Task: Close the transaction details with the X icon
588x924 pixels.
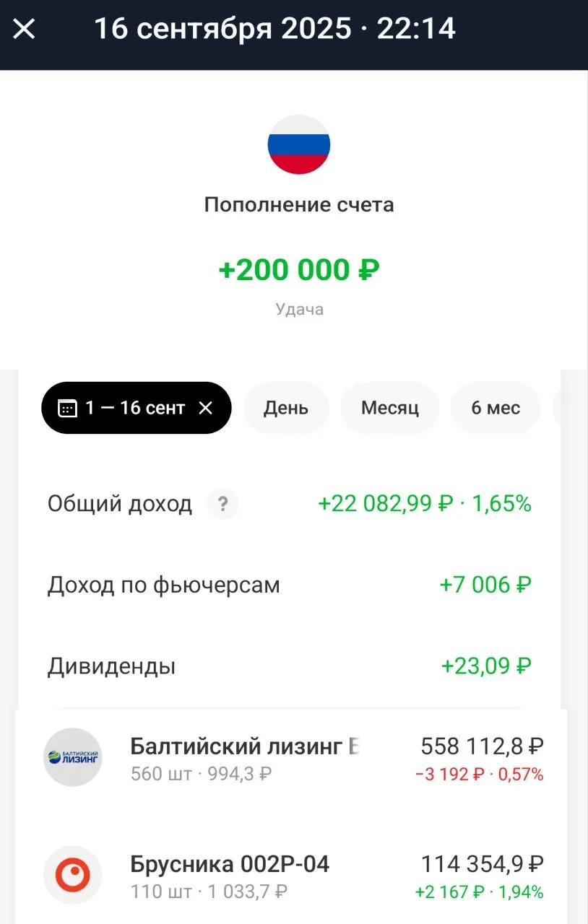Action: [x=24, y=30]
